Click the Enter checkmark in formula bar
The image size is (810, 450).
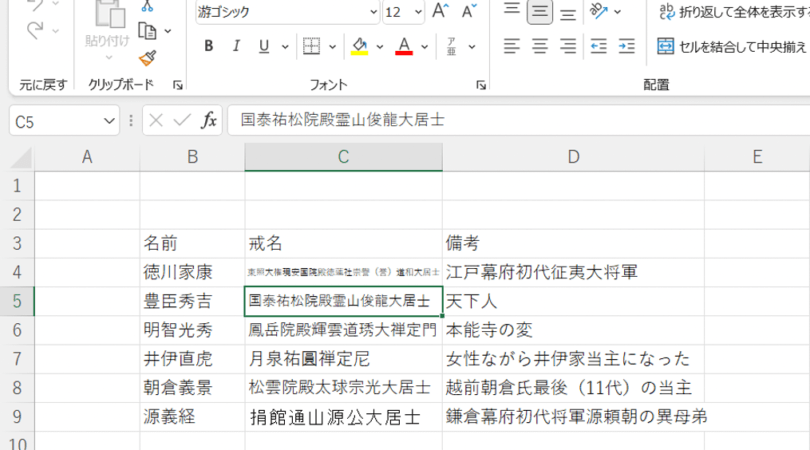tap(182, 121)
